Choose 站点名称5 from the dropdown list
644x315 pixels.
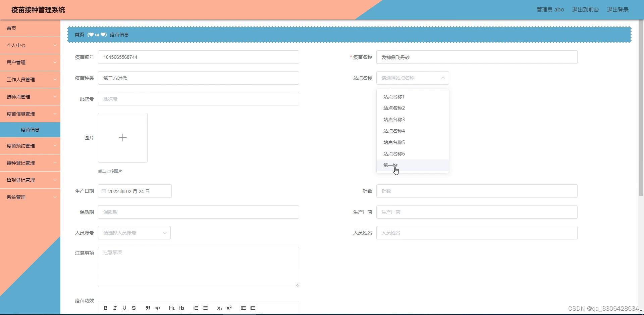[x=413, y=142]
